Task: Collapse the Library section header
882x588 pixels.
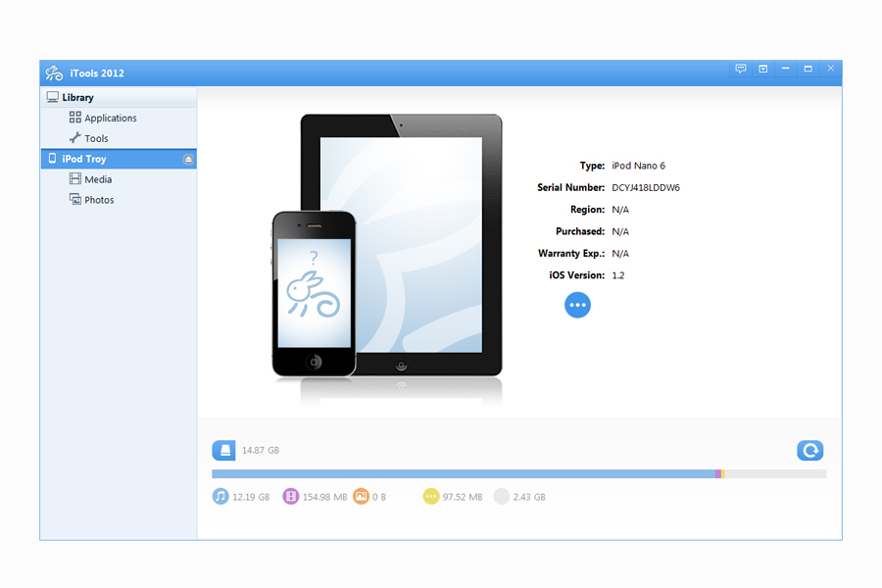Action: (x=77, y=97)
